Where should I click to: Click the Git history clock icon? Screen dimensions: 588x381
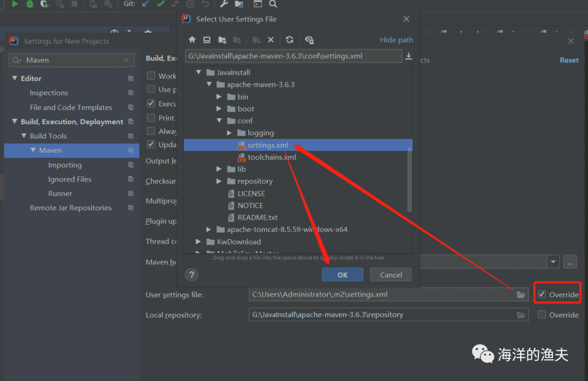(191, 4)
